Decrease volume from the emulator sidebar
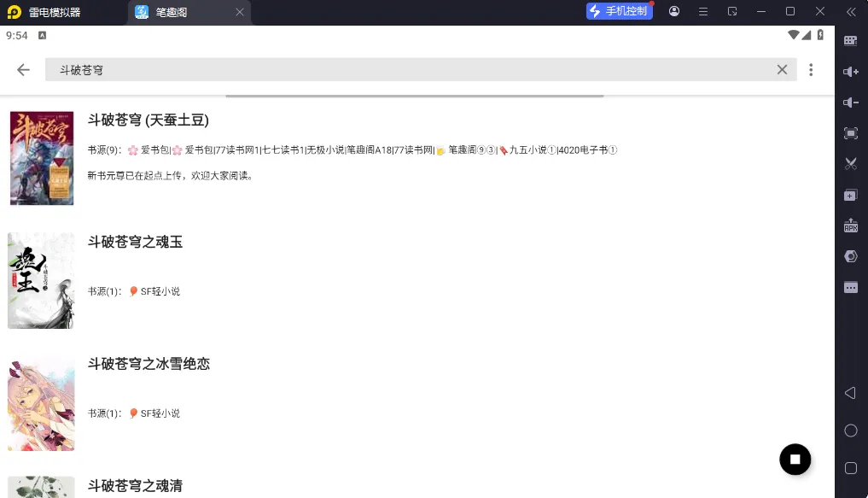868x498 pixels. coord(851,103)
